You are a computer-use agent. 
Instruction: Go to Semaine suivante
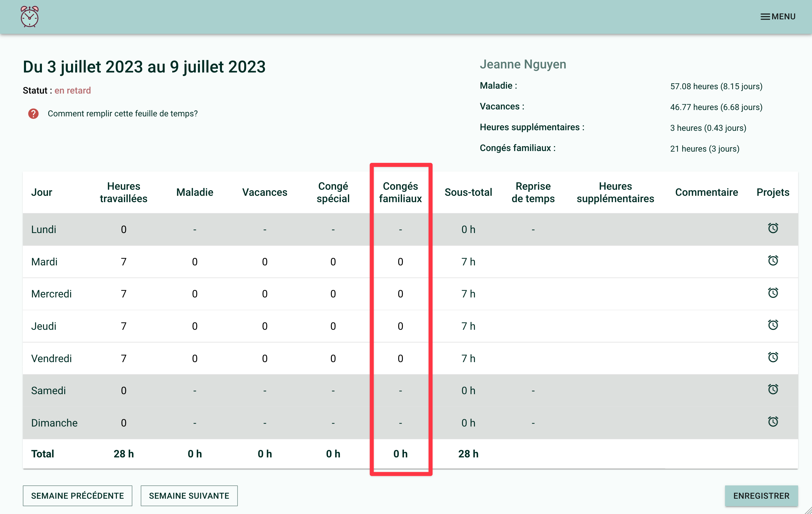pos(189,496)
